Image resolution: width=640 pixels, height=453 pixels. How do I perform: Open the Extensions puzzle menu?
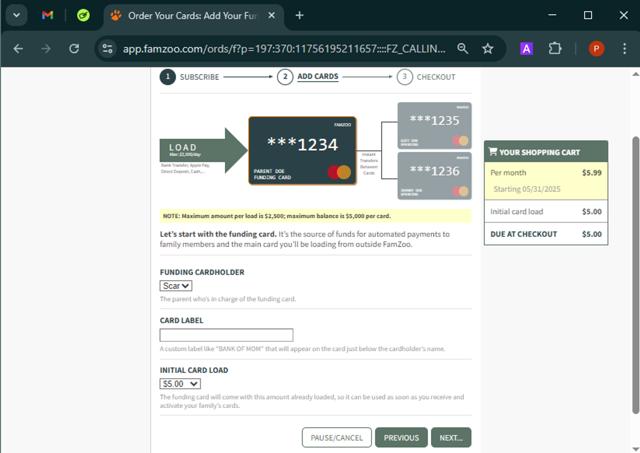point(555,49)
